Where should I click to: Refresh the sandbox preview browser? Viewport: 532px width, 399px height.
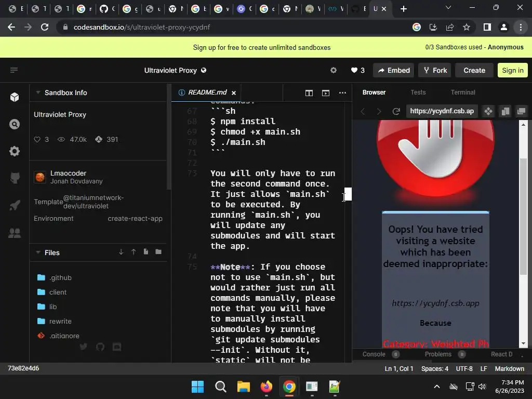tap(396, 111)
